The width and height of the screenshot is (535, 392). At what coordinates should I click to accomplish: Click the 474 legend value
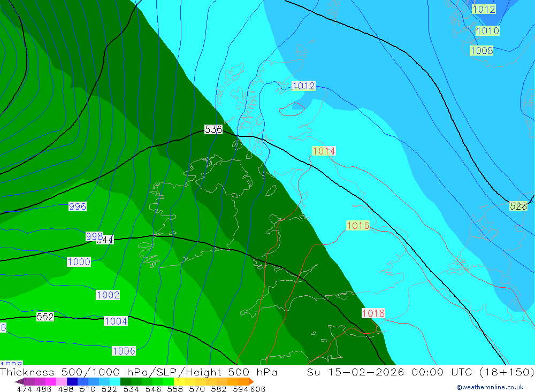pyautogui.click(x=25, y=389)
